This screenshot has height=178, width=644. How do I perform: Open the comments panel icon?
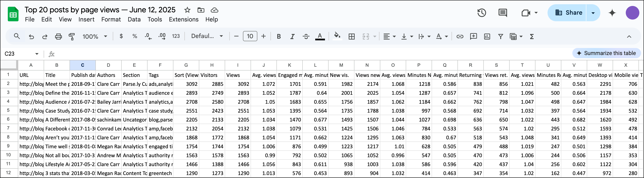pos(502,13)
